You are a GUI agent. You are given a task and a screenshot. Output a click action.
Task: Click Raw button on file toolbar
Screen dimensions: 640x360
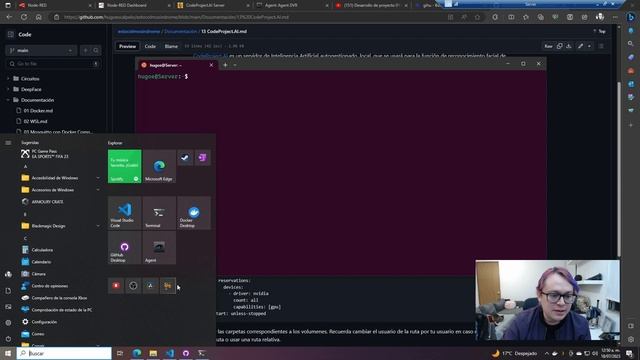pyautogui.click(x=549, y=46)
